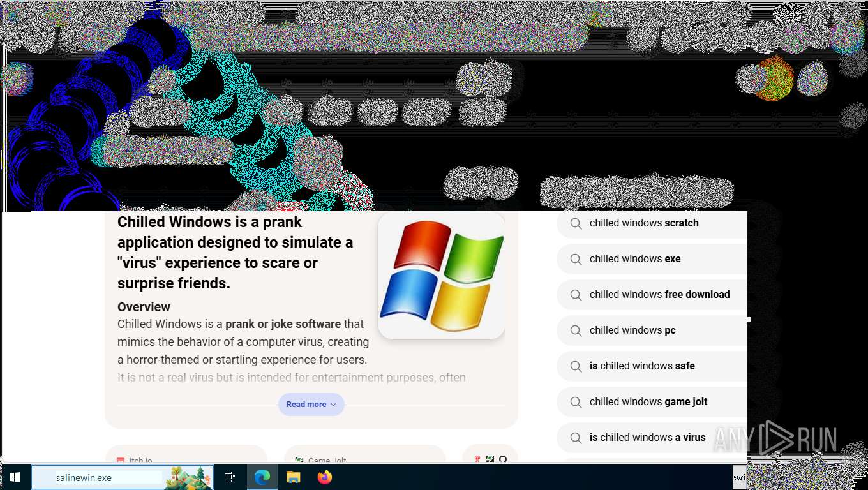The width and height of the screenshot is (868, 490).
Task: Launch Firefox from the taskbar
Action: (x=325, y=477)
